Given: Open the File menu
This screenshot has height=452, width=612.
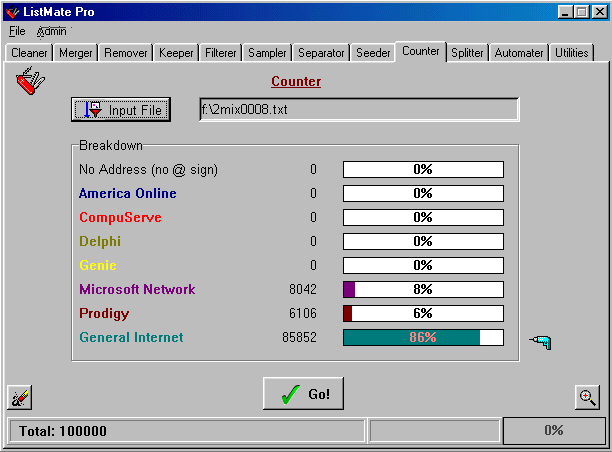Looking at the screenshot, I should [17, 31].
